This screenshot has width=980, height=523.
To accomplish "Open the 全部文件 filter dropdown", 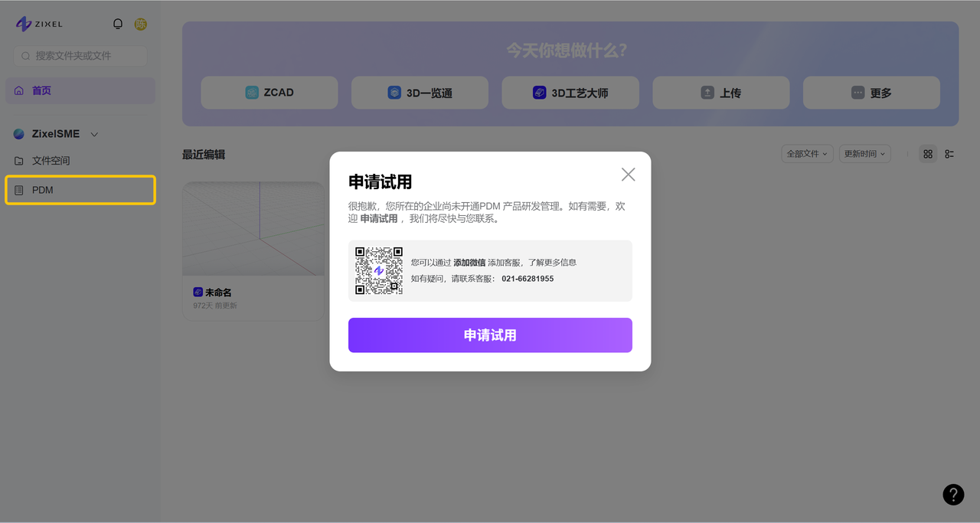I will (x=807, y=154).
